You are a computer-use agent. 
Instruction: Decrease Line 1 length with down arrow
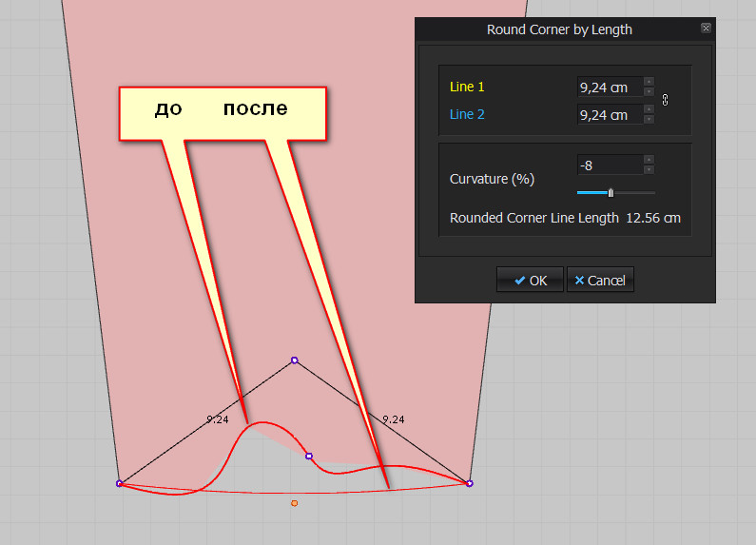coord(649,92)
